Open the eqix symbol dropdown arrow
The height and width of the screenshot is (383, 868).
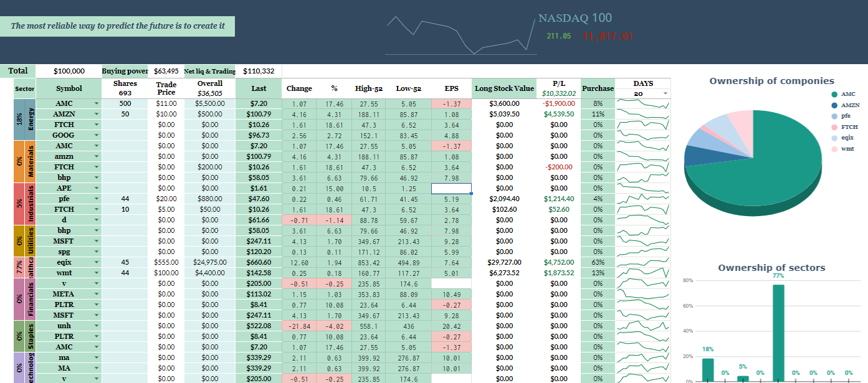click(x=96, y=262)
